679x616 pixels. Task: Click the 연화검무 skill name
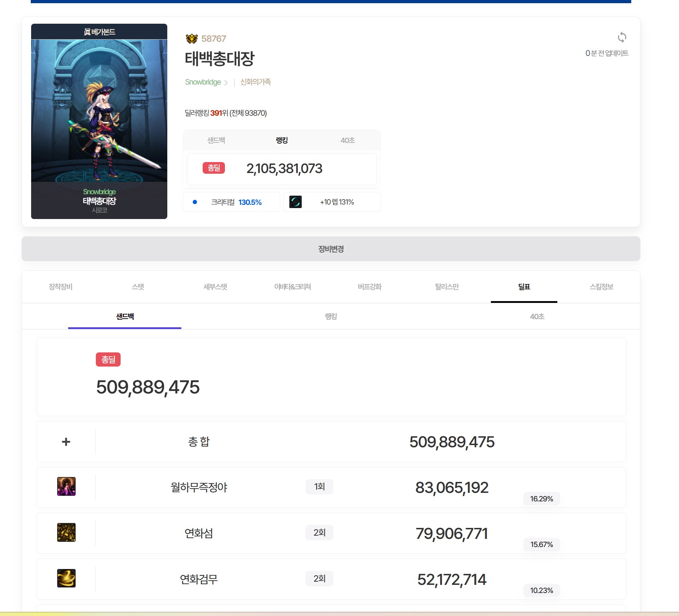coord(199,579)
